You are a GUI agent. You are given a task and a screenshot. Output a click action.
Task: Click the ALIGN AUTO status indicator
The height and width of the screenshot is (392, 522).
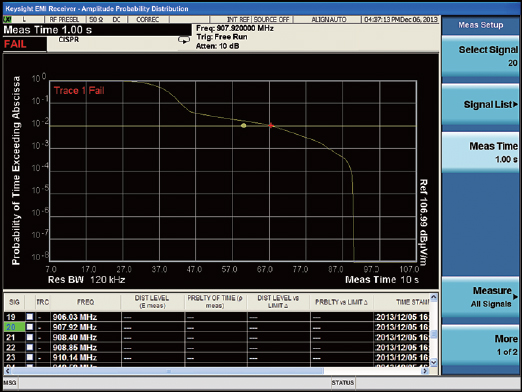tap(329, 20)
